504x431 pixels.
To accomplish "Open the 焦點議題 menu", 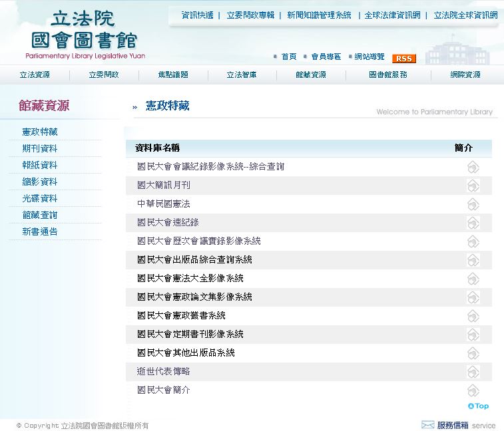I will [x=173, y=75].
